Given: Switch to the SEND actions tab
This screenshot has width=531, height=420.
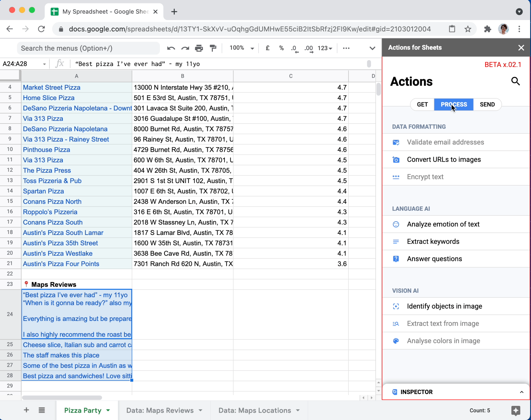Looking at the screenshot, I should pos(487,104).
